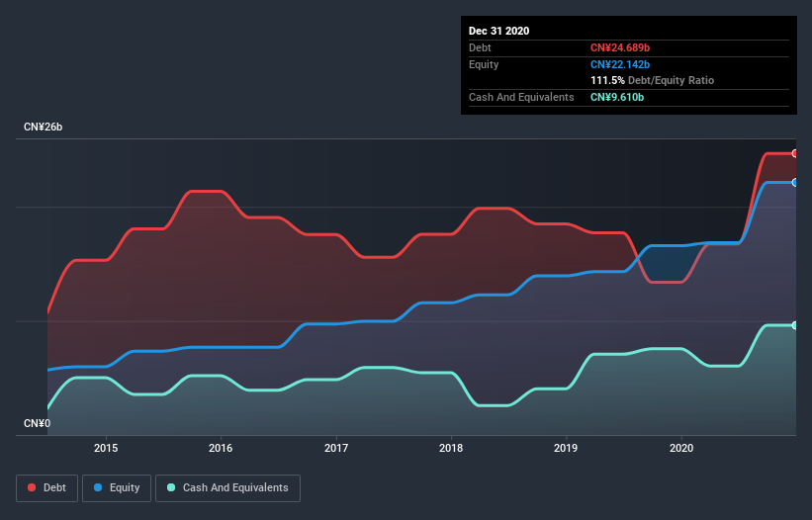Click the CN¥0 axis label
Viewport: 812px width, 520px height.
[x=38, y=423]
